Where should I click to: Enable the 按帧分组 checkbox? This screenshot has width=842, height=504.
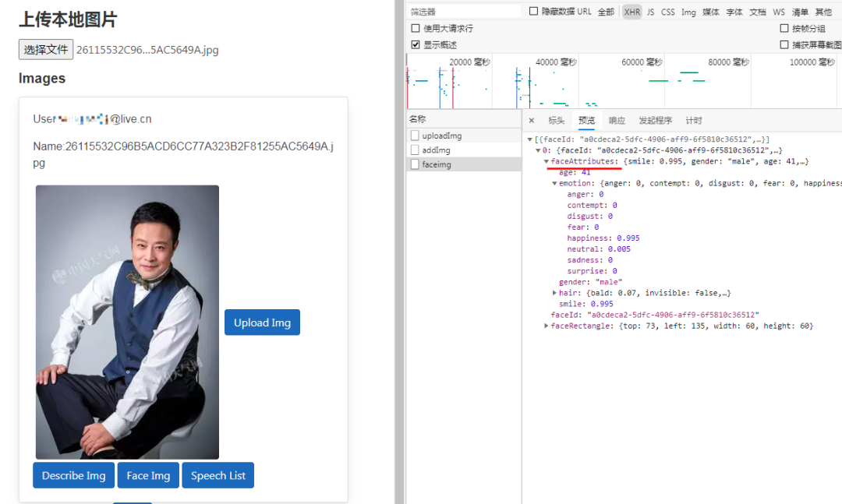point(784,29)
